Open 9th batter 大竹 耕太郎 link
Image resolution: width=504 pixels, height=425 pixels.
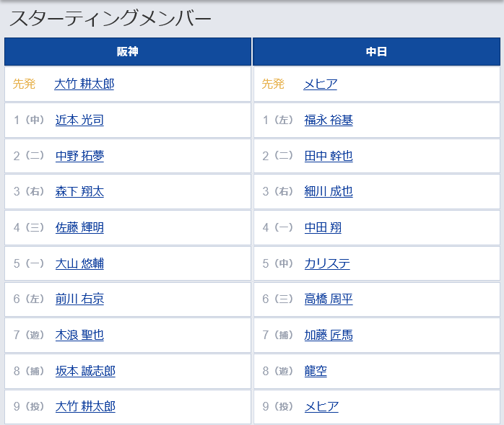pyautogui.click(x=85, y=406)
